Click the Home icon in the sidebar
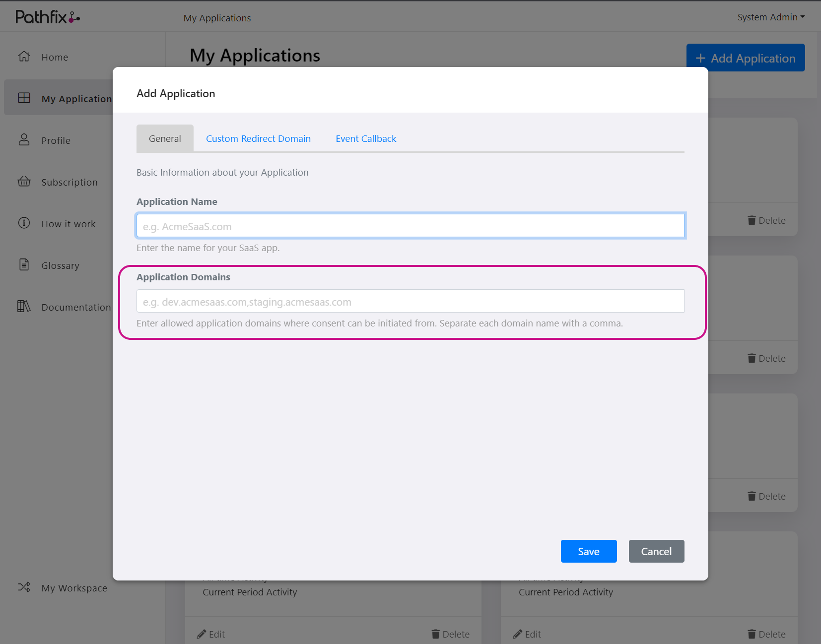This screenshot has width=821, height=644. pos(24,57)
